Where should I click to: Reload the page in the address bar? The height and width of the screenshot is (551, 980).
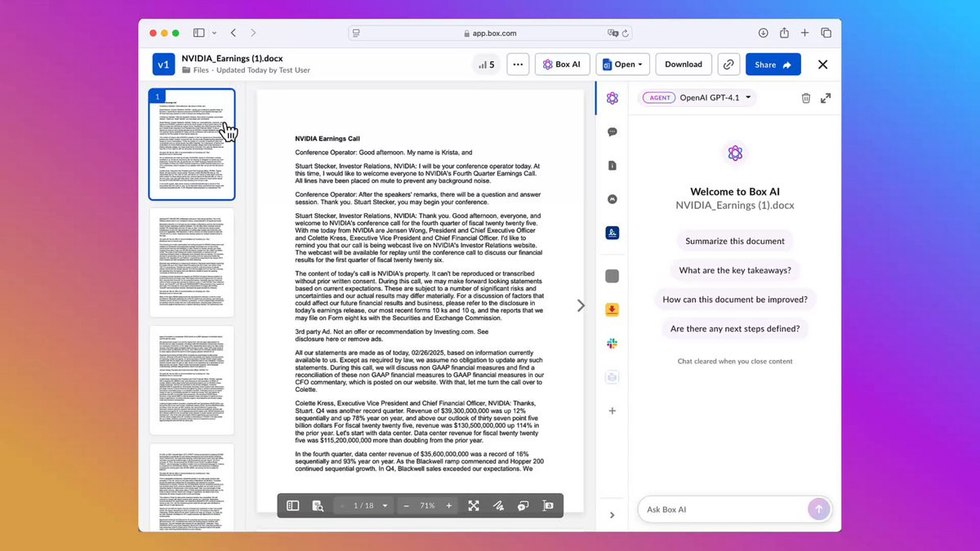pyautogui.click(x=626, y=33)
